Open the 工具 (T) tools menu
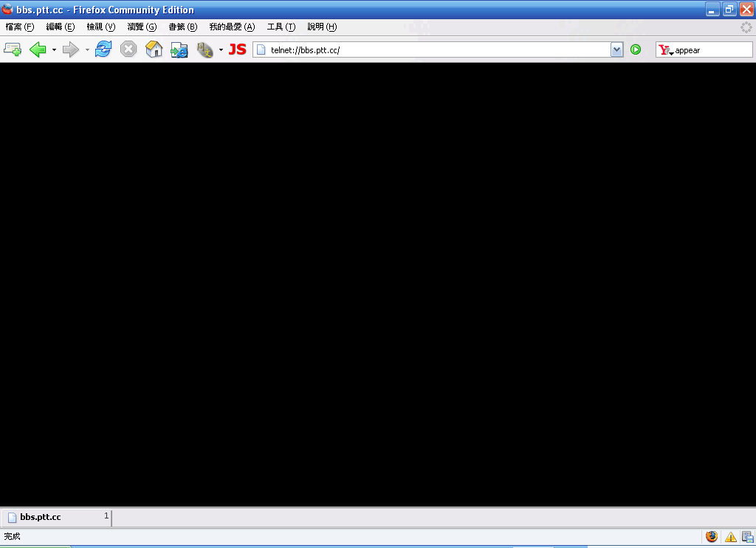756x548 pixels. coord(281,27)
